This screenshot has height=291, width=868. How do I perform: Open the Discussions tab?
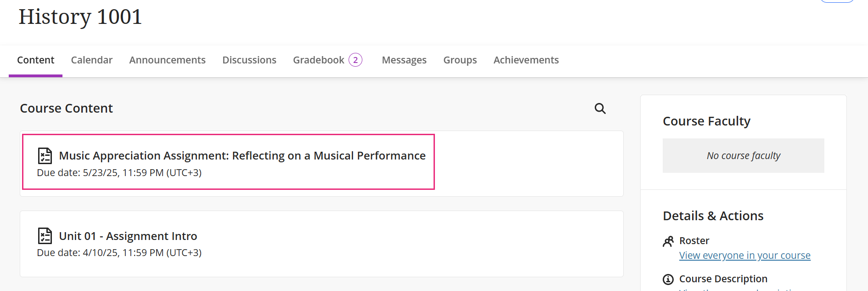click(249, 60)
